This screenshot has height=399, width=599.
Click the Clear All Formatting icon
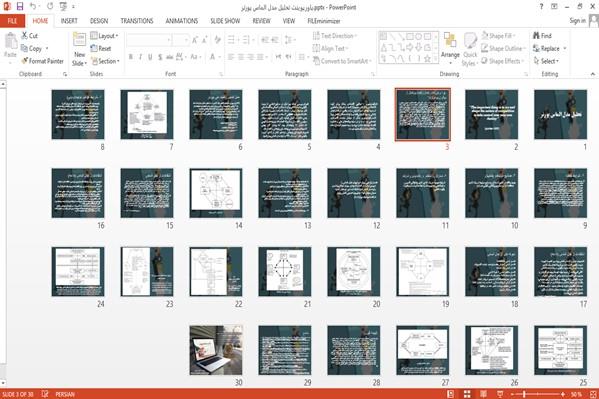click(x=217, y=40)
